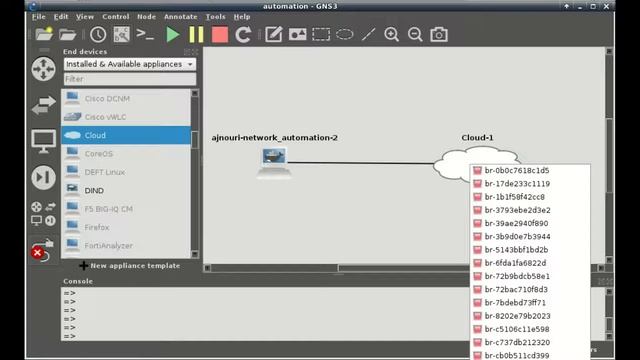The image size is (640, 360).
Task: Suspend all nodes with yellow pause button
Action: click(196, 35)
